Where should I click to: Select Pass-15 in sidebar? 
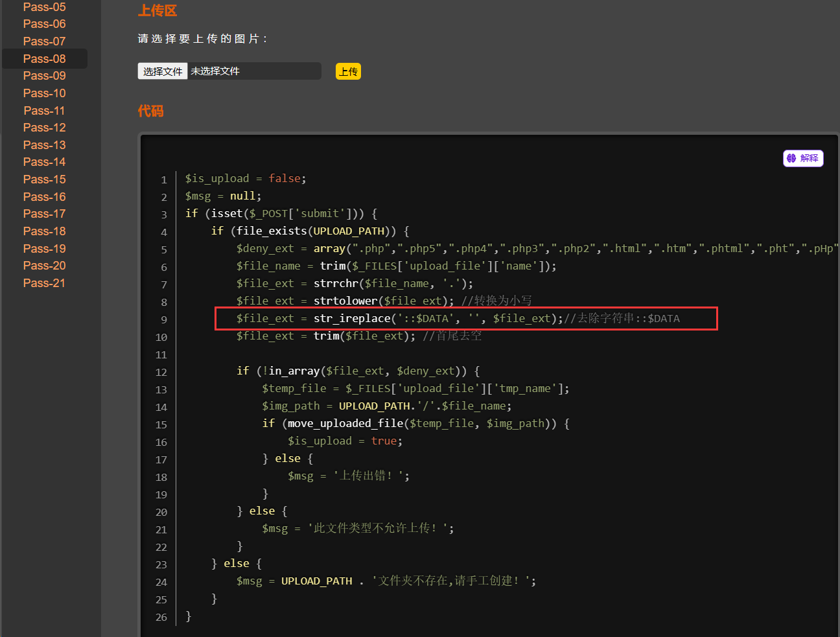(x=44, y=180)
